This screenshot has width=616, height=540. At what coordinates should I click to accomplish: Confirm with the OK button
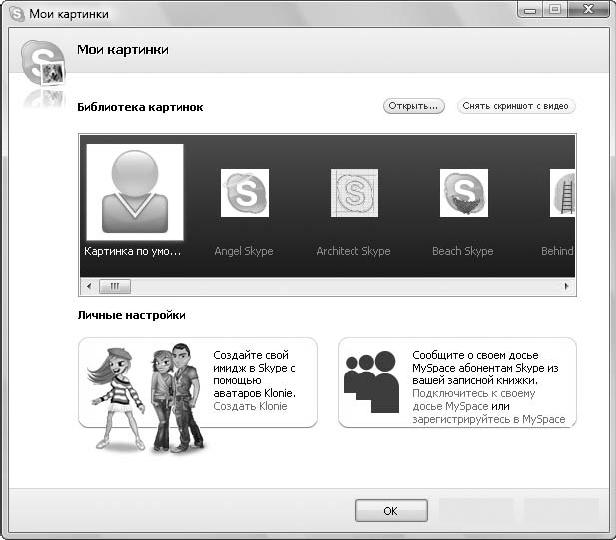click(391, 510)
